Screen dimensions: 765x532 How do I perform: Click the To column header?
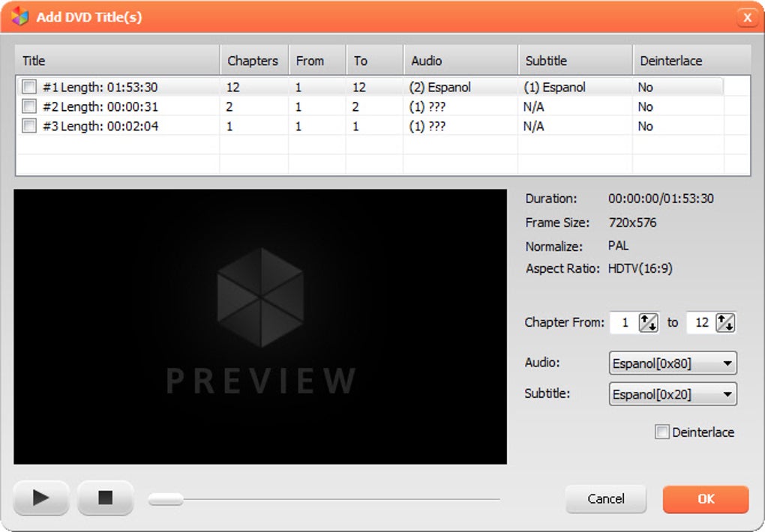(x=375, y=61)
